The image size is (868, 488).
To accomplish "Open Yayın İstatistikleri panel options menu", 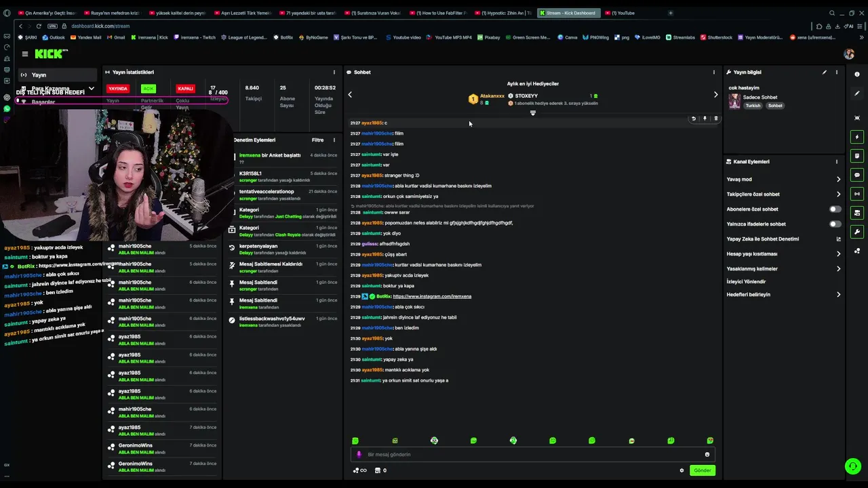I will pyautogui.click(x=334, y=72).
